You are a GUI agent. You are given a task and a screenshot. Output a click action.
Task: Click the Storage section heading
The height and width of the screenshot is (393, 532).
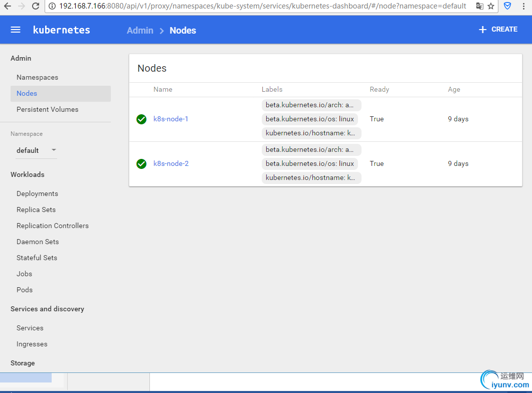point(23,363)
